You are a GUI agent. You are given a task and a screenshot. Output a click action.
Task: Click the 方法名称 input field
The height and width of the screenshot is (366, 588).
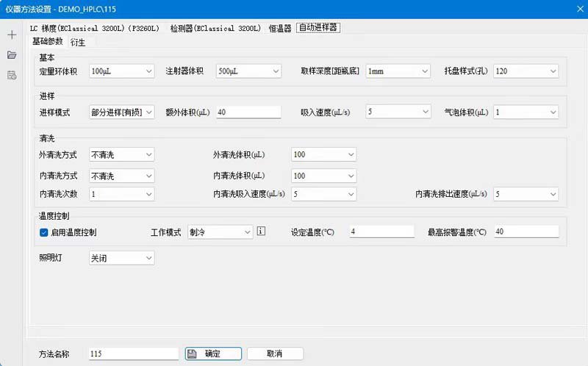pos(134,354)
